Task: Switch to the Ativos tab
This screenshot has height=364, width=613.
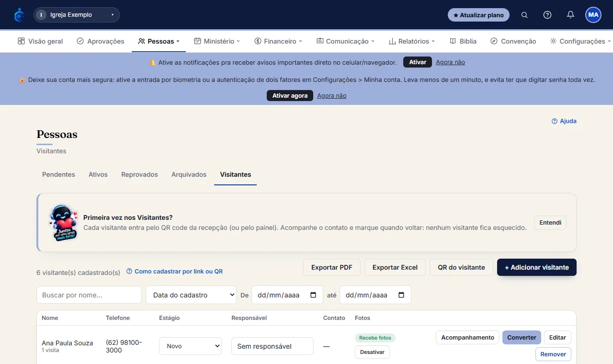Action: [x=98, y=174]
